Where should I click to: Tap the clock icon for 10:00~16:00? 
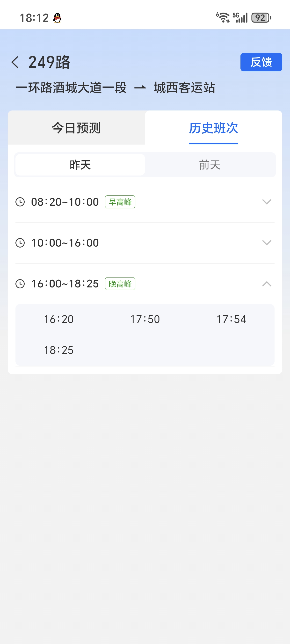tap(20, 243)
